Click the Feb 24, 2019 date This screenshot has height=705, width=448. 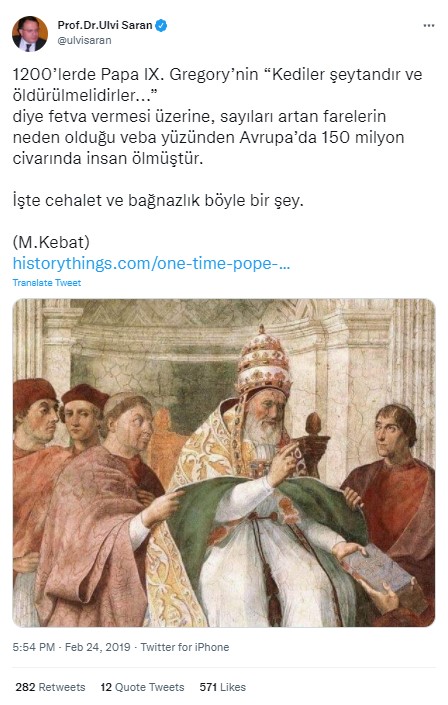tap(98, 647)
